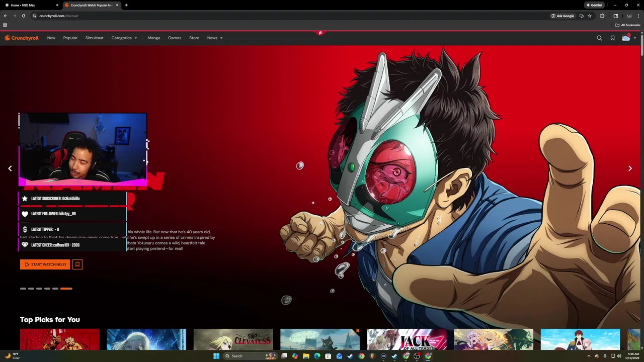Close the HBO Max tab
Viewport: 644px width, 362px height.
point(57,5)
